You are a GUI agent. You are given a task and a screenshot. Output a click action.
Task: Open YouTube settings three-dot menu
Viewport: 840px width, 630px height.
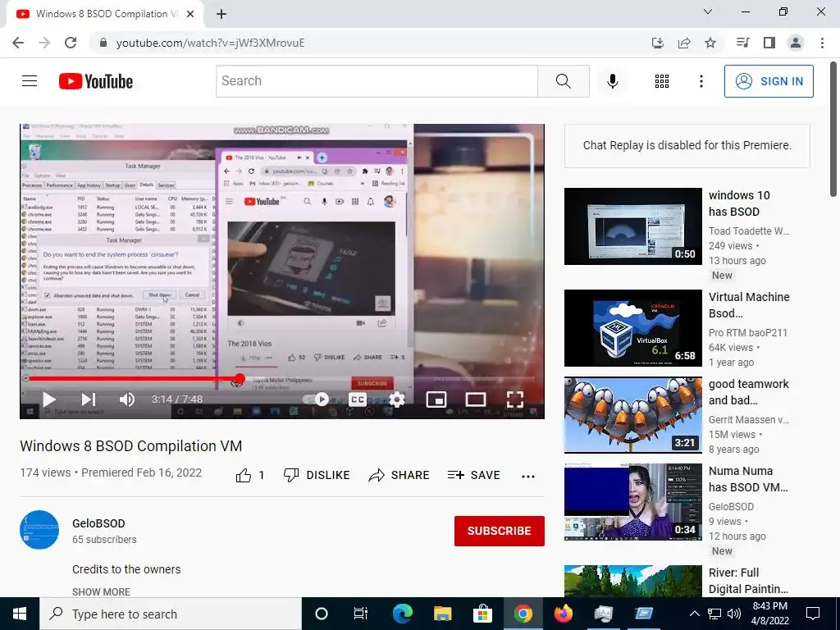point(701,81)
